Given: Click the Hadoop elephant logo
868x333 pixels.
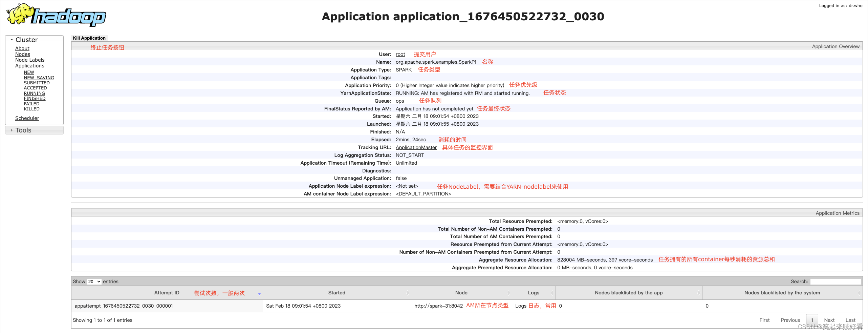Looking at the screenshot, I should (x=56, y=15).
